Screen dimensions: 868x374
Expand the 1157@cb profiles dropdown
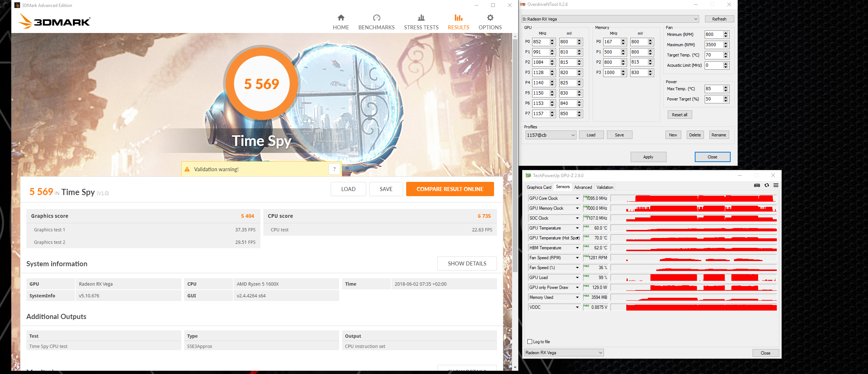[551, 135]
